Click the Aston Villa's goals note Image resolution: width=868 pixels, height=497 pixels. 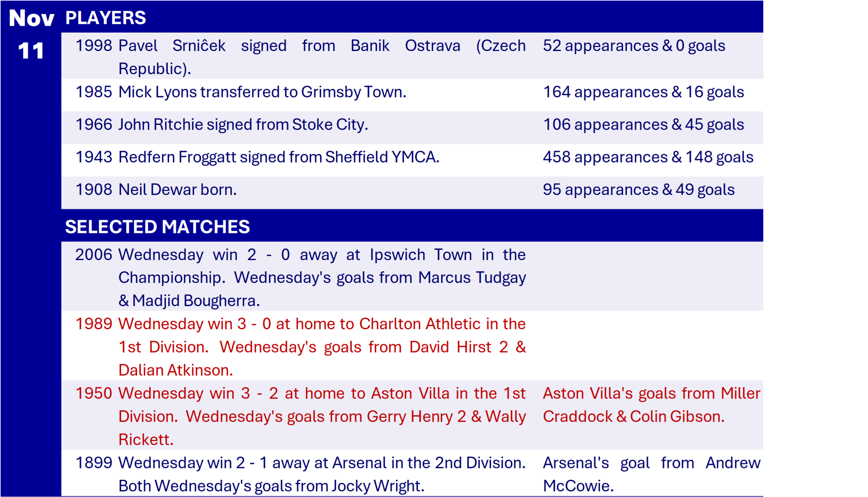coord(651,405)
